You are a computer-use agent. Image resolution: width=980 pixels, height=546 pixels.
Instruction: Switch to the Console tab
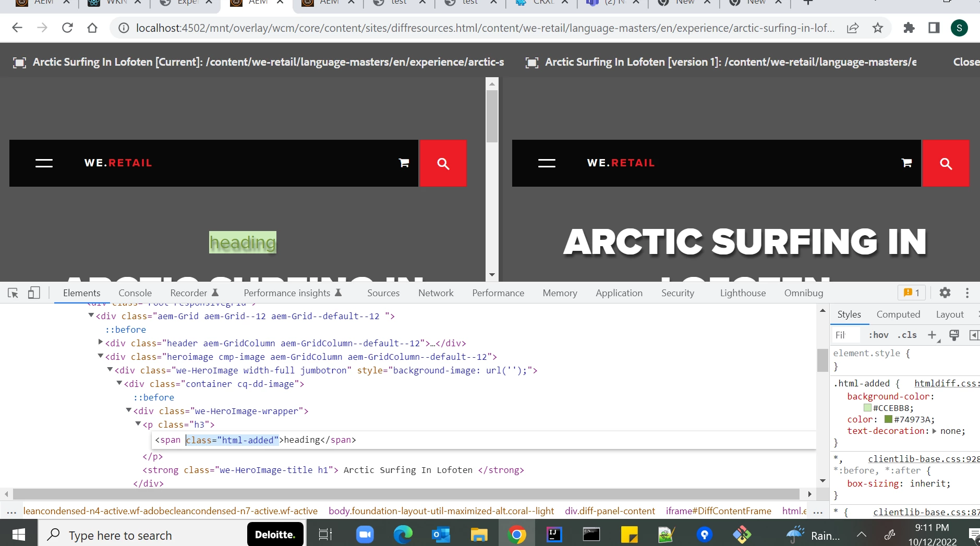click(135, 293)
